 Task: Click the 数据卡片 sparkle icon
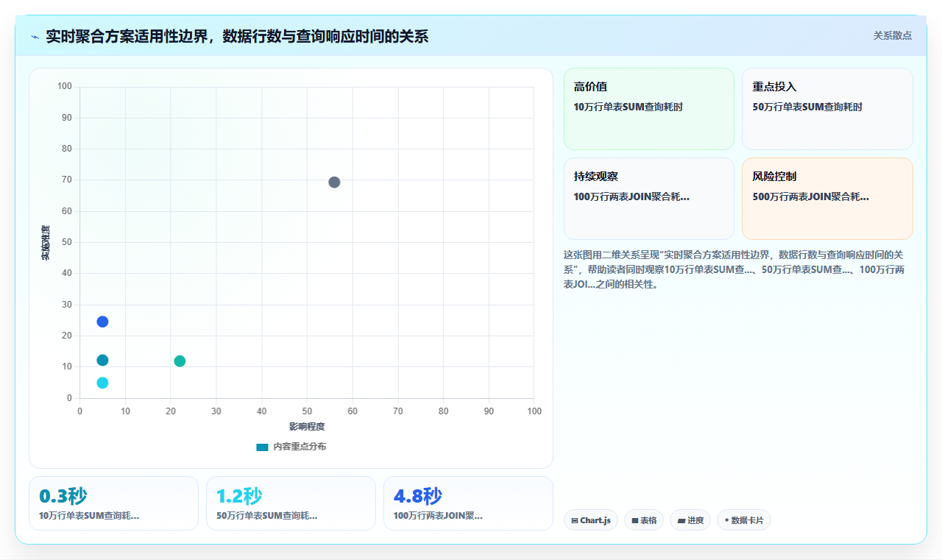point(727,520)
